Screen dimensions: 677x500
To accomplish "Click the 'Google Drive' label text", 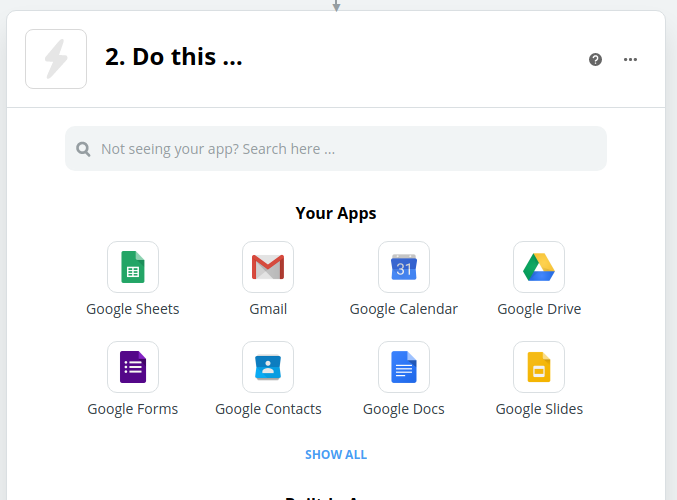I will (x=539, y=310).
